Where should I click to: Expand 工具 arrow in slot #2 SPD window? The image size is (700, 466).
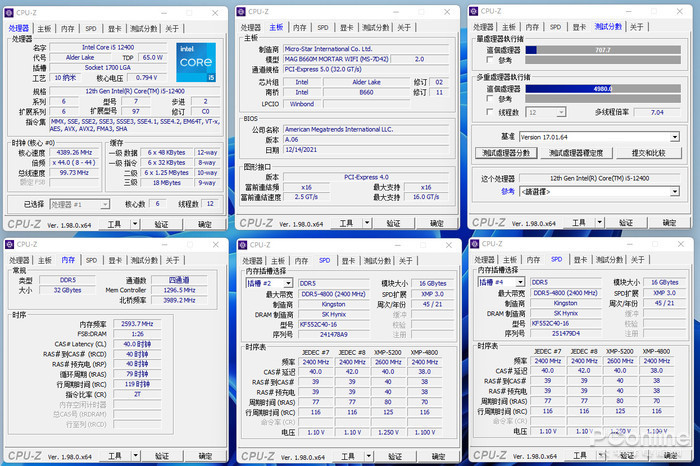(x=369, y=456)
